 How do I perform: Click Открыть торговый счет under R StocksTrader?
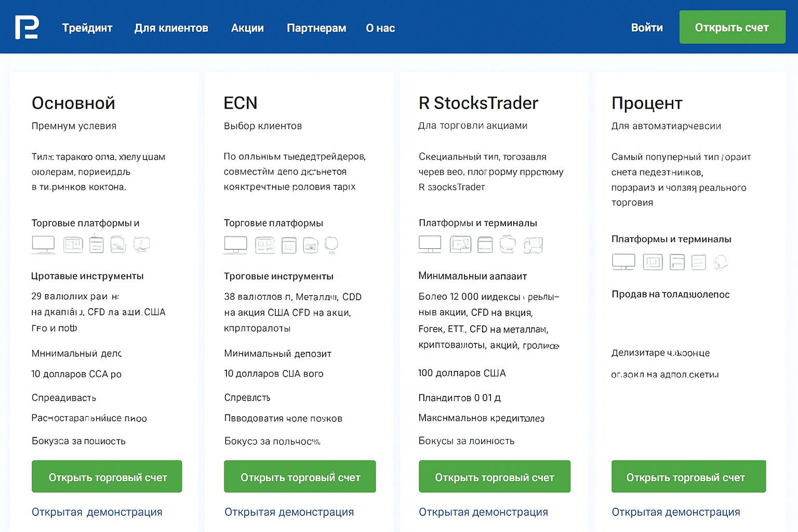point(495,476)
